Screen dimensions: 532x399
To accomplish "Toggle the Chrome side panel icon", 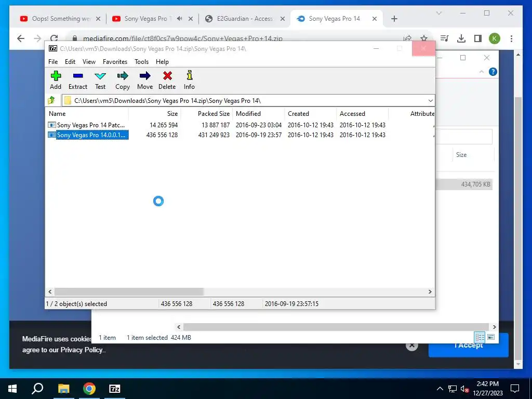I will (x=478, y=38).
